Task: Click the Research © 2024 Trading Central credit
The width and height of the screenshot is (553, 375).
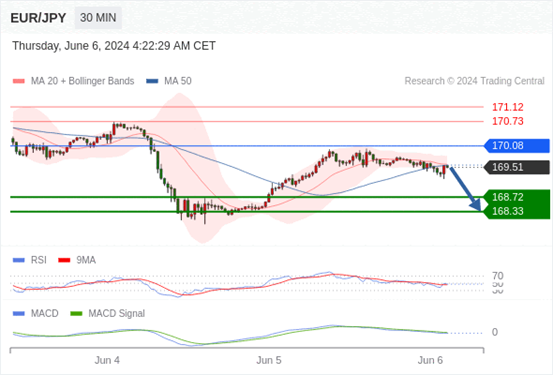Action: pyautogui.click(x=474, y=81)
